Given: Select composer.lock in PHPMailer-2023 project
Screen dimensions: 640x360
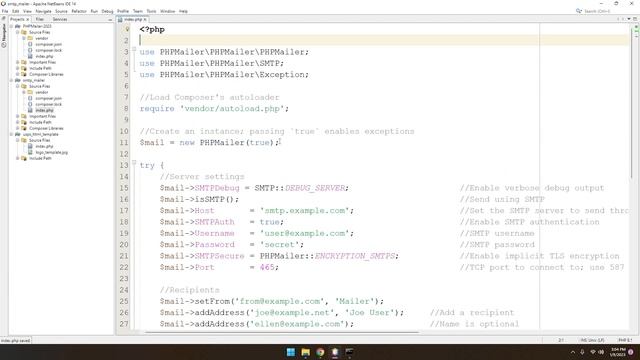Looking at the screenshot, I should [49, 51].
